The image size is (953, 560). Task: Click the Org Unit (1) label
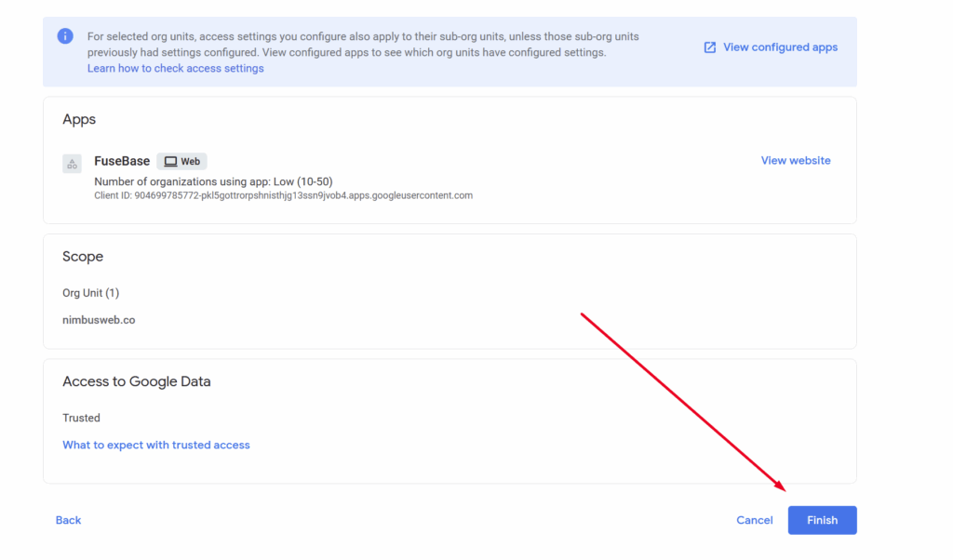(x=90, y=294)
